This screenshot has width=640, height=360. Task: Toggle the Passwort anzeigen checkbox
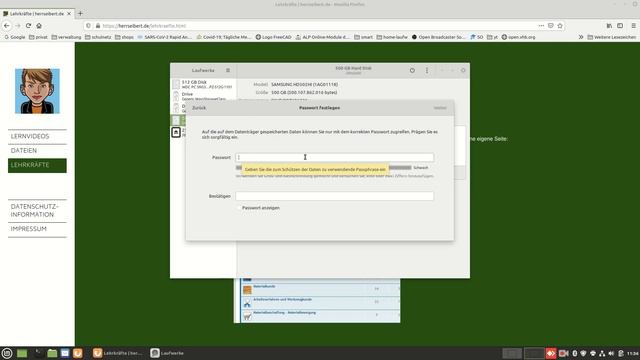point(239,208)
